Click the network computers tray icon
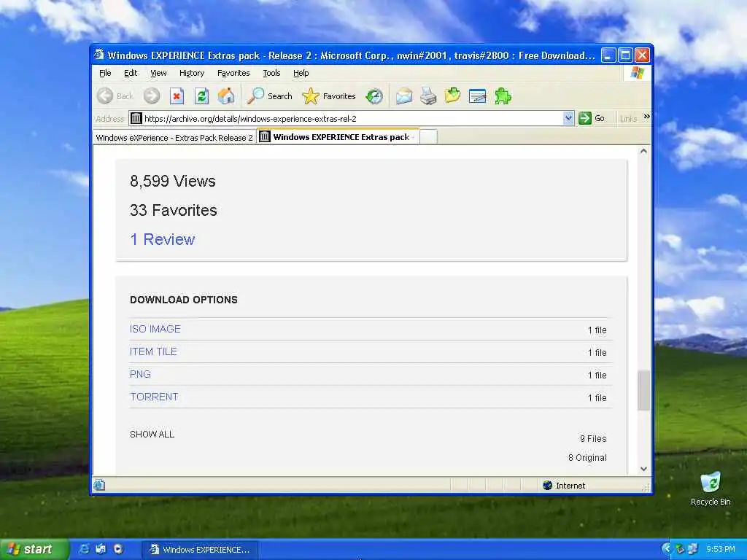This screenshot has width=747, height=560. coord(693,549)
